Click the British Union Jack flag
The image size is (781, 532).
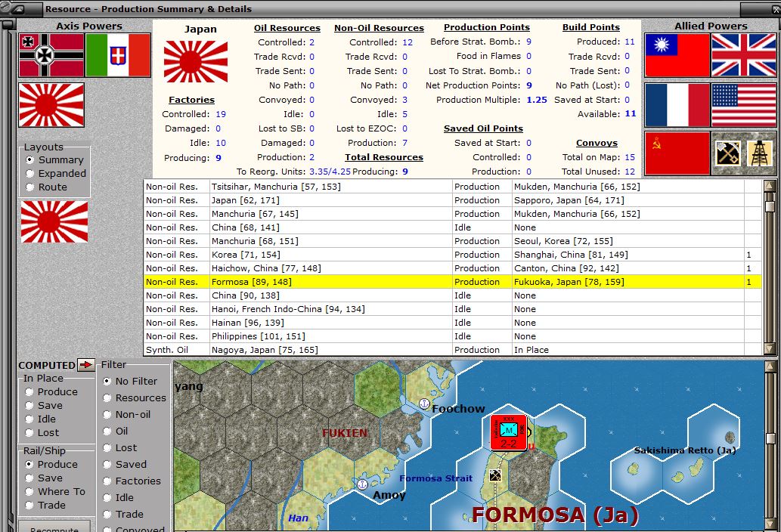[x=743, y=55]
